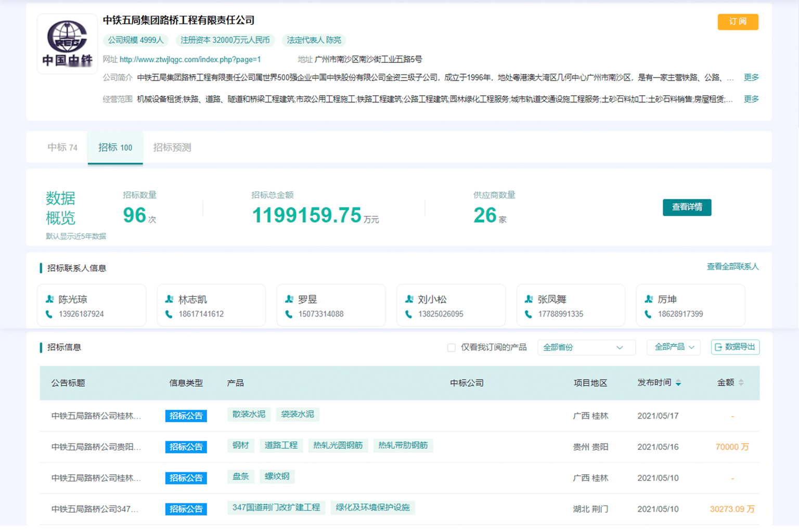Click person icon next to 林志凯
The width and height of the screenshot is (799, 532).
(x=170, y=299)
